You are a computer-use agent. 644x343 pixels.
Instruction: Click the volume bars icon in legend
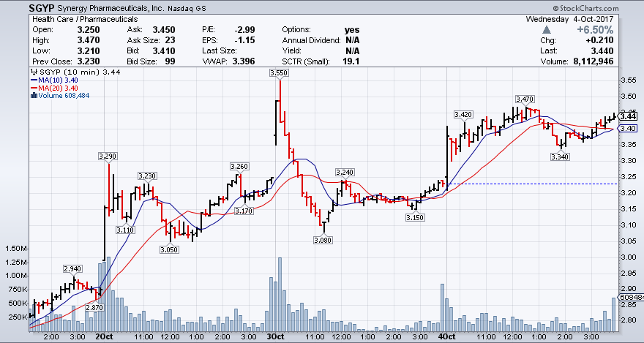pos(34,96)
